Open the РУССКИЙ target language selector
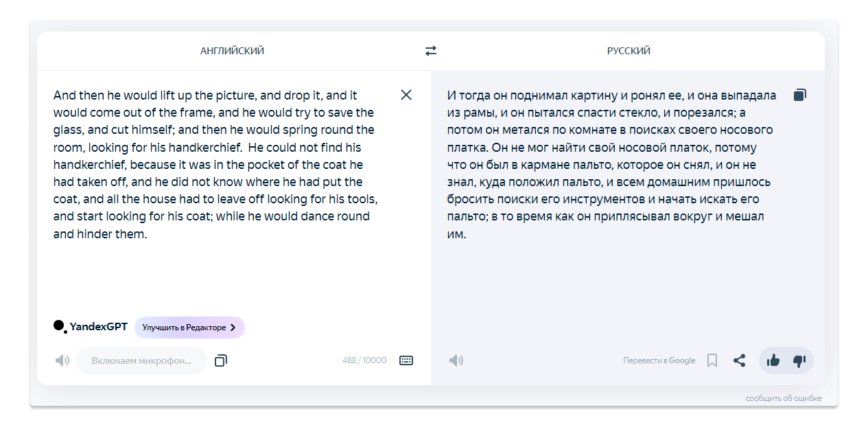This screenshot has height=425, width=868. [629, 51]
